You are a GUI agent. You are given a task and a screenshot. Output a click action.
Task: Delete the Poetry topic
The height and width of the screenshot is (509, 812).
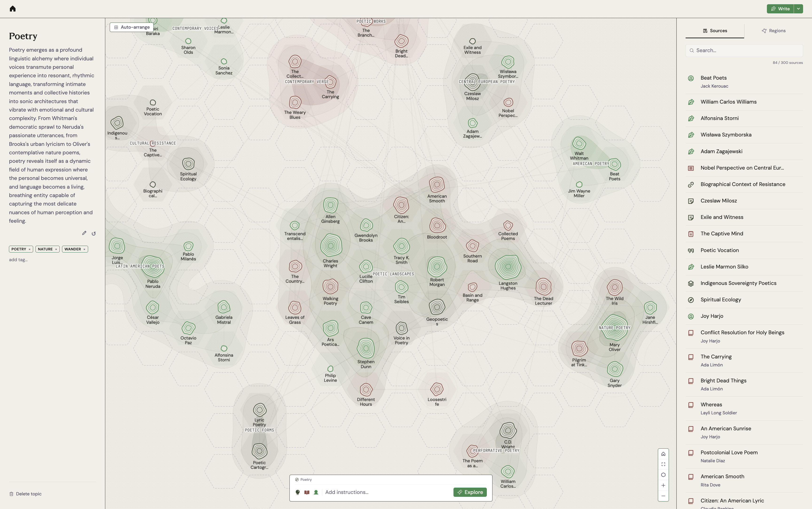[26, 494]
